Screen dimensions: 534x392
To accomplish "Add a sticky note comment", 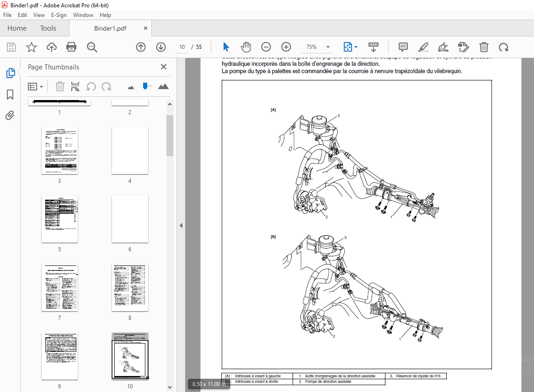I will coord(403,47).
